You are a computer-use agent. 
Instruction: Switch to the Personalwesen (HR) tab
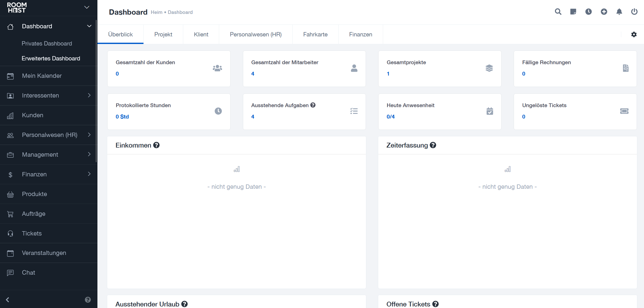256,35
